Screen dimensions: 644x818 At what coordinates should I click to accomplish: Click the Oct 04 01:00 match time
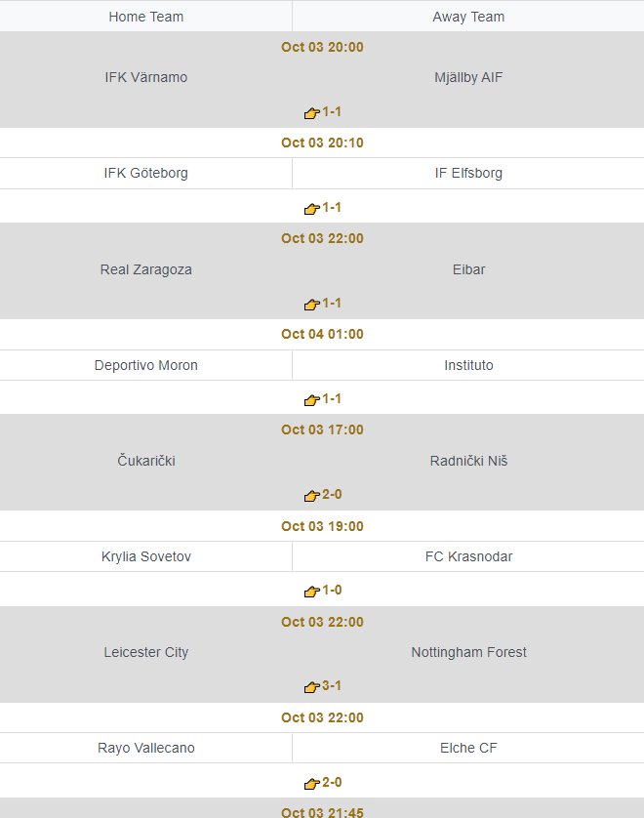click(x=322, y=334)
